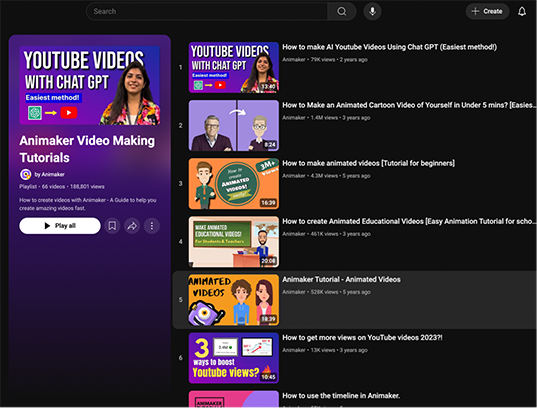This screenshot has height=409, width=537.
Task: Click Animaker channel under 4.3M views video
Action: coord(294,176)
